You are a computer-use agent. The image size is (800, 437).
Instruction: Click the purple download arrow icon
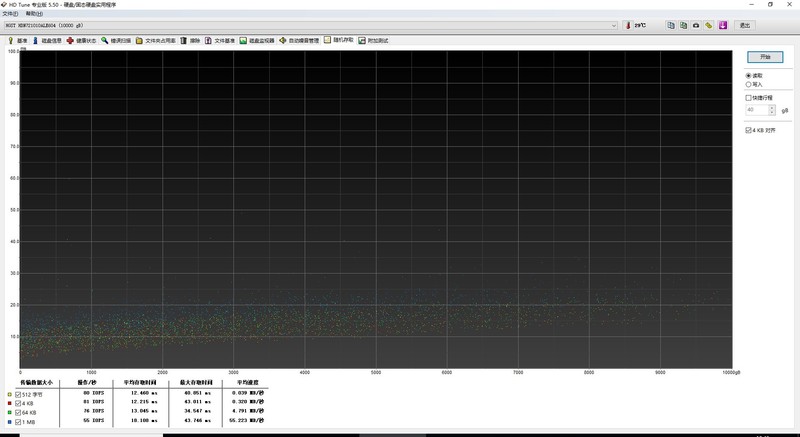pyautogui.click(x=721, y=25)
